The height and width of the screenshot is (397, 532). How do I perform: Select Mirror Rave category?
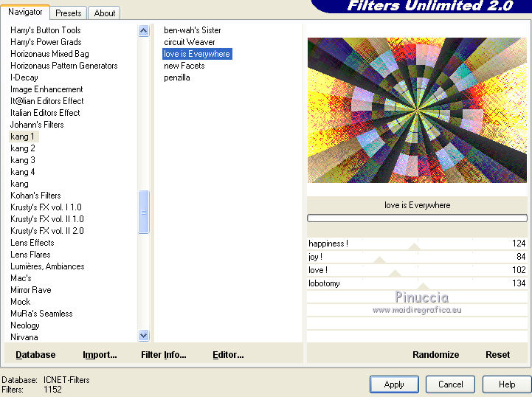coord(31,290)
